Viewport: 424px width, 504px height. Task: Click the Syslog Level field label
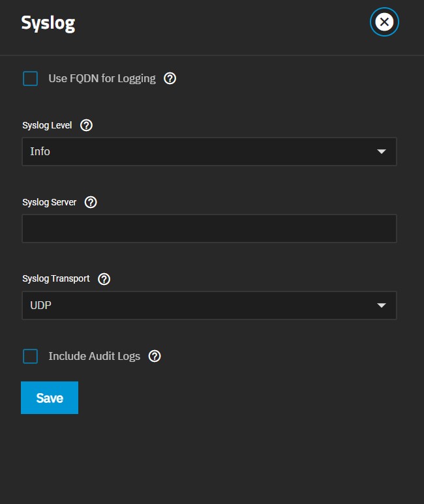pyautogui.click(x=47, y=125)
